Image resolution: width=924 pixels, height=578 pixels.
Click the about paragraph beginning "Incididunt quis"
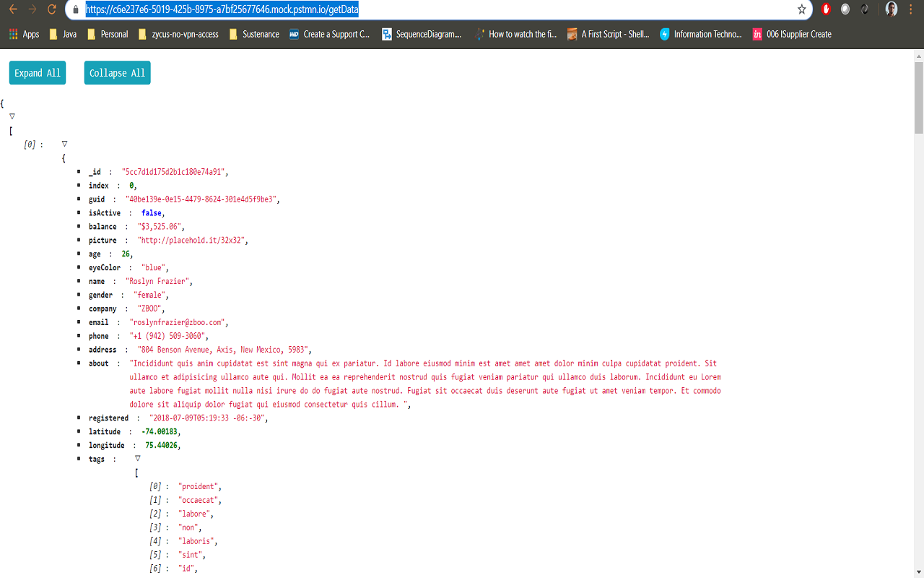click(x=425, y=384)
